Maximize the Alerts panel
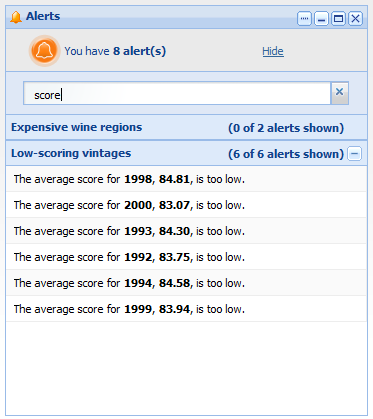 click(x=338, y=19)
